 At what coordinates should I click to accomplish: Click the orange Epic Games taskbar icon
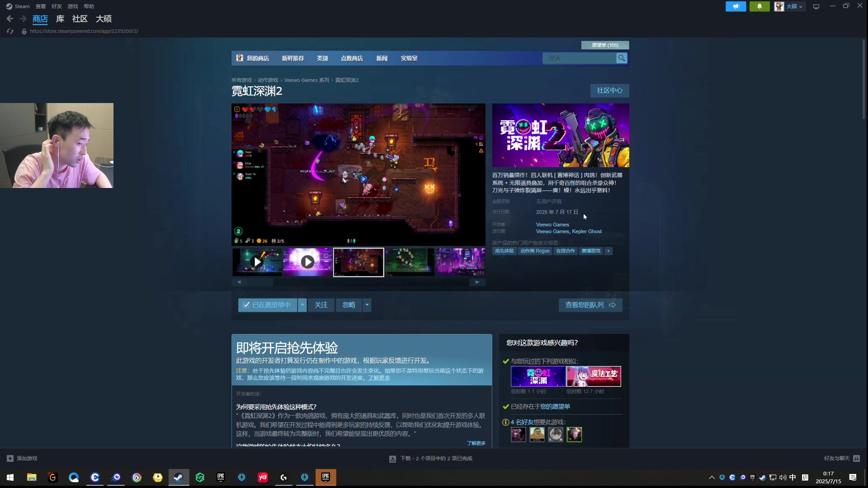click(325, 477)
